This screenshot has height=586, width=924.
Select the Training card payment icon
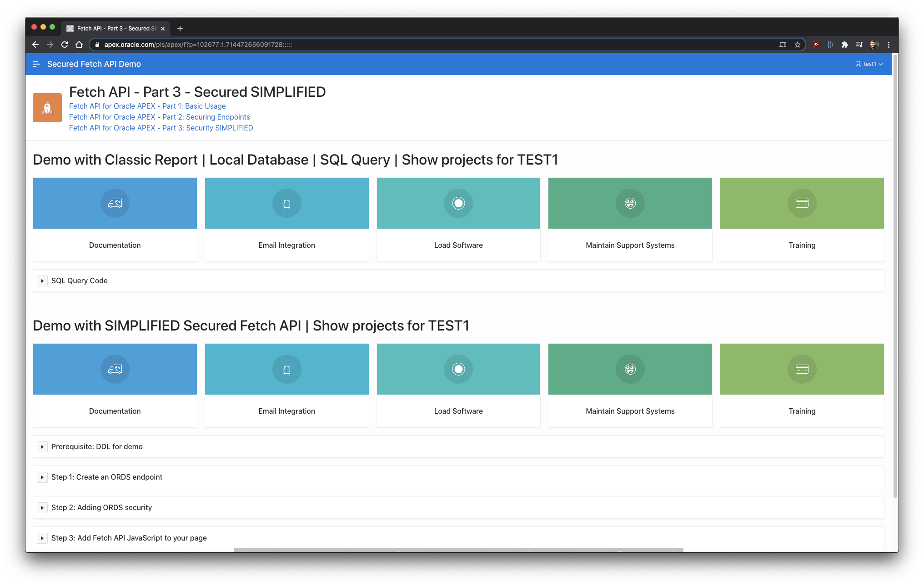(x=802, y=203)
